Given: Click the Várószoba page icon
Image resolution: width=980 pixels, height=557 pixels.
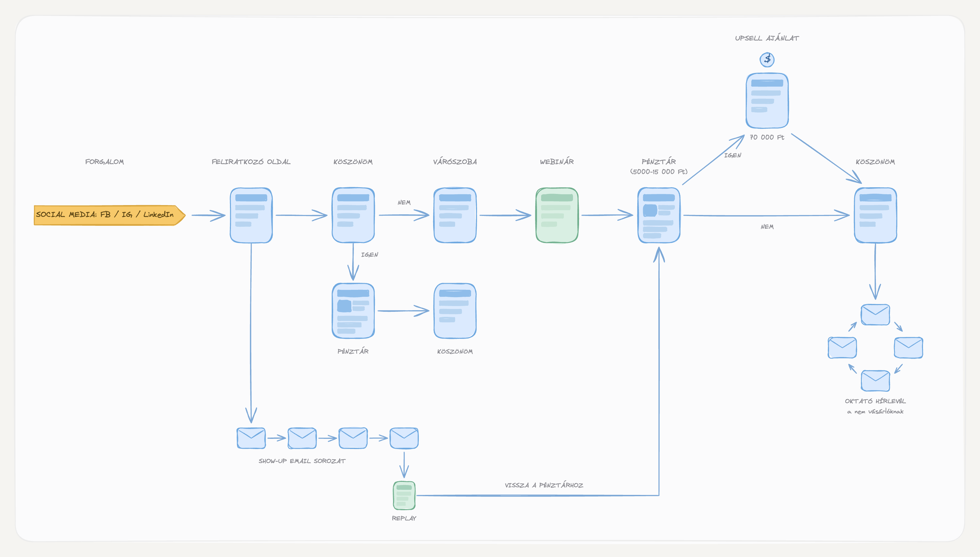Looking at the screenshot, I should pos(455,215).
